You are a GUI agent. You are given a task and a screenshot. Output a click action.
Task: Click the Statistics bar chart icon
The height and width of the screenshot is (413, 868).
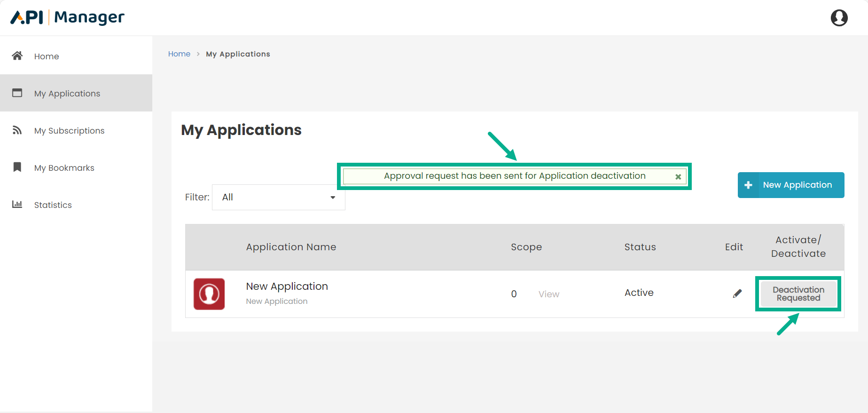[17, 205]
